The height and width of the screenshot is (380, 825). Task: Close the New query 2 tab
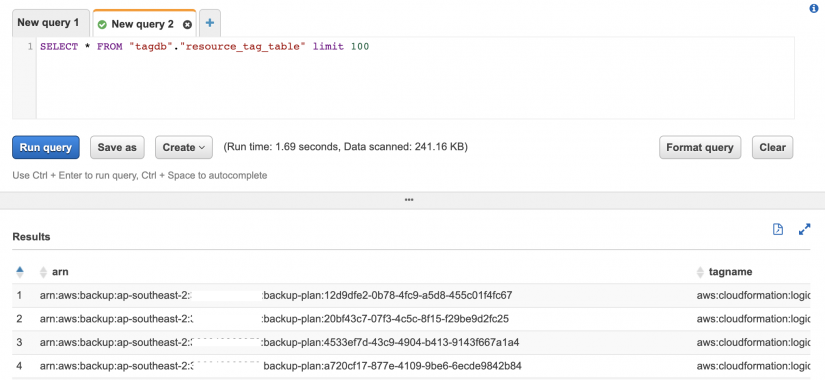coord(187,25)
